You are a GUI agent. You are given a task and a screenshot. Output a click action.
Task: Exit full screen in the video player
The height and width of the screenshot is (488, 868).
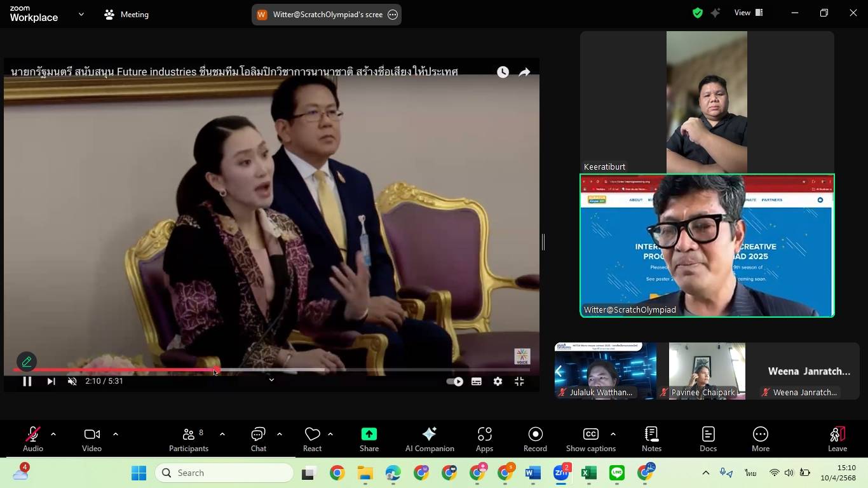(519, 381)
